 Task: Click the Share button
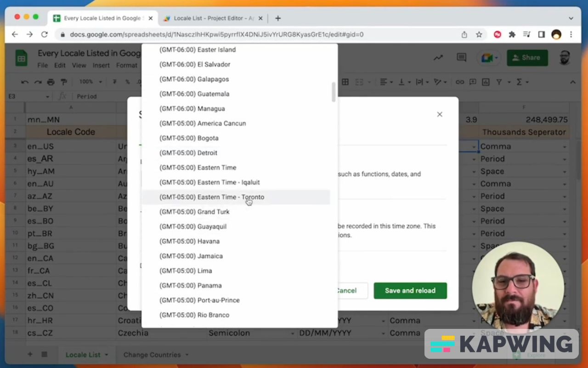pos(527,57)
